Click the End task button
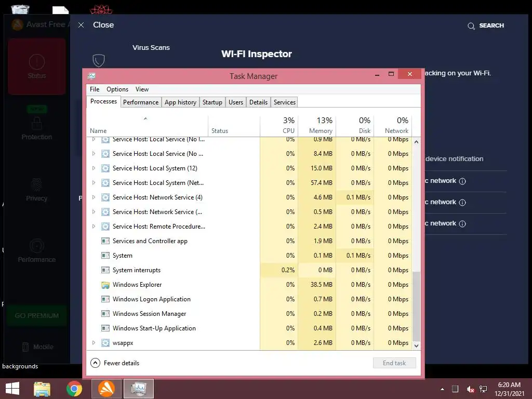The width and height of the screenshot is (532, 399). click(394, 363)
